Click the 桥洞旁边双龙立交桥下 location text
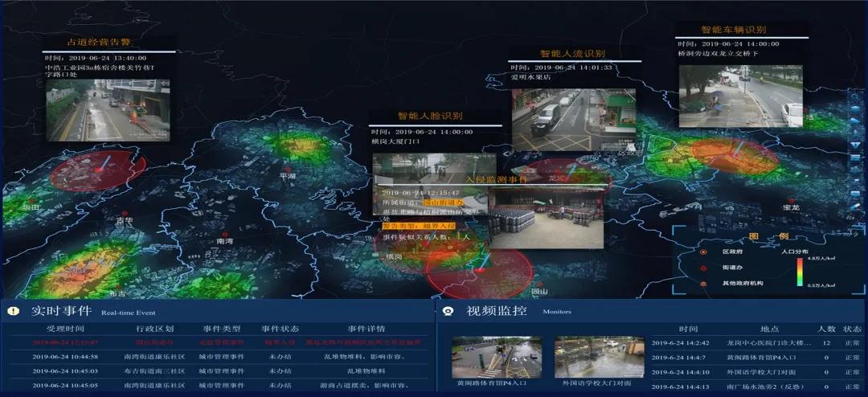The width and height of the screenshot is (868, 397). pos(718,54)
